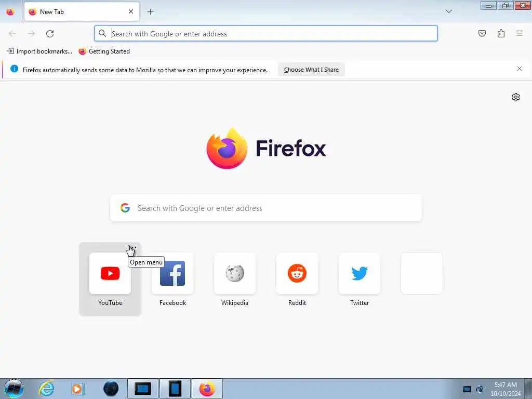Click the info icon in notification bar
532x399 pixels.
pos(14,69)
